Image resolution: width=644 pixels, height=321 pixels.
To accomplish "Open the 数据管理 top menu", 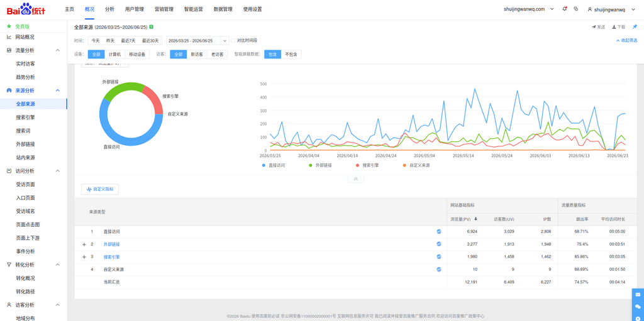I will click(x=223, y=9).
